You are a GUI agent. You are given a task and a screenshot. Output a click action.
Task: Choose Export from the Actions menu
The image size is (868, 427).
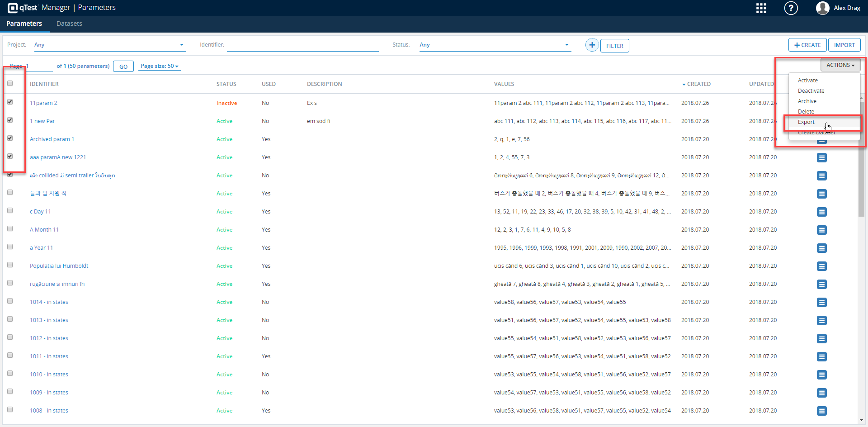[806, 122]
